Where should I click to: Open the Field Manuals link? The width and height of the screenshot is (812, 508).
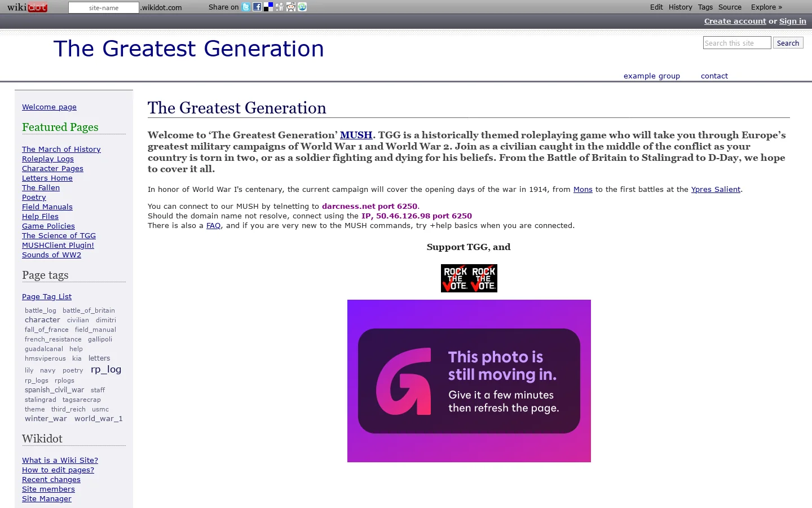tap(47, 207)
